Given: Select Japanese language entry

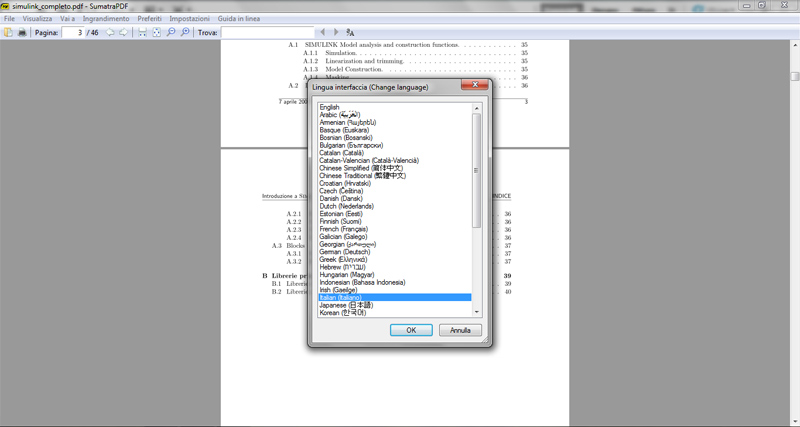Looking at the screenshot, I should [x=394, y=305].
